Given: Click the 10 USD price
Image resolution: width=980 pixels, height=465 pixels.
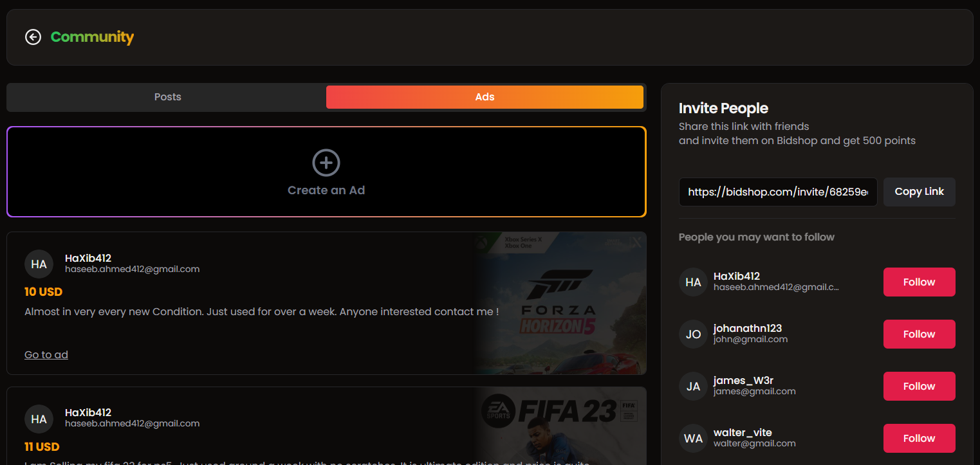Looking at the screenshot, I should click(x=43, y=292).
